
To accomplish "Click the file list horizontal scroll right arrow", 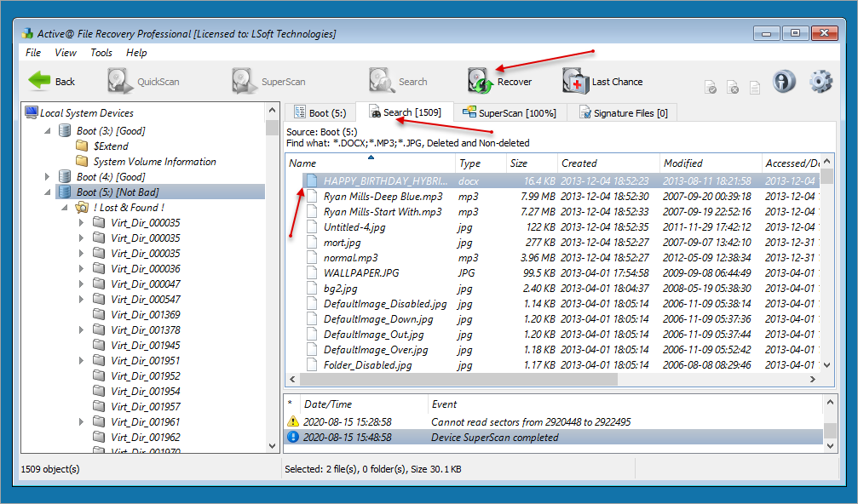I will click(813, 379).
